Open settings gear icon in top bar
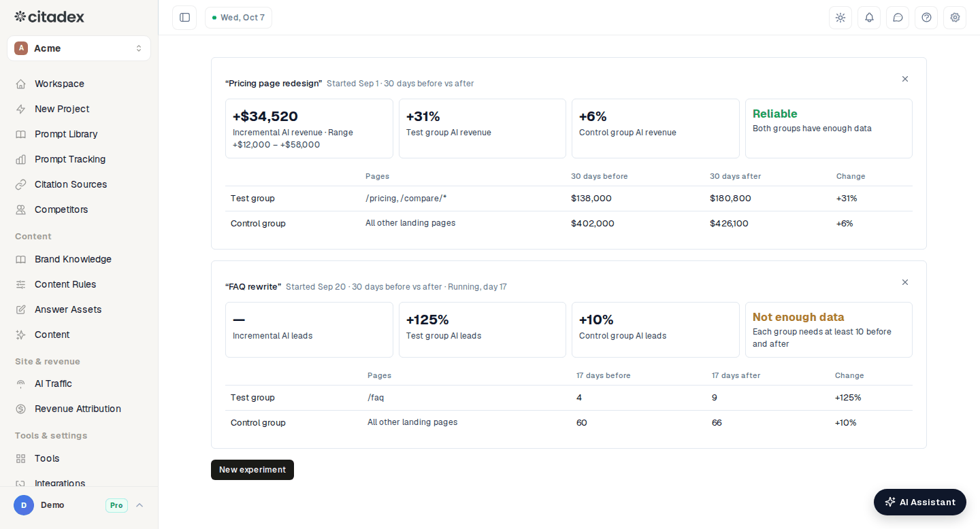The width and height of the screenshot is (980, 529). pos(955,18)
